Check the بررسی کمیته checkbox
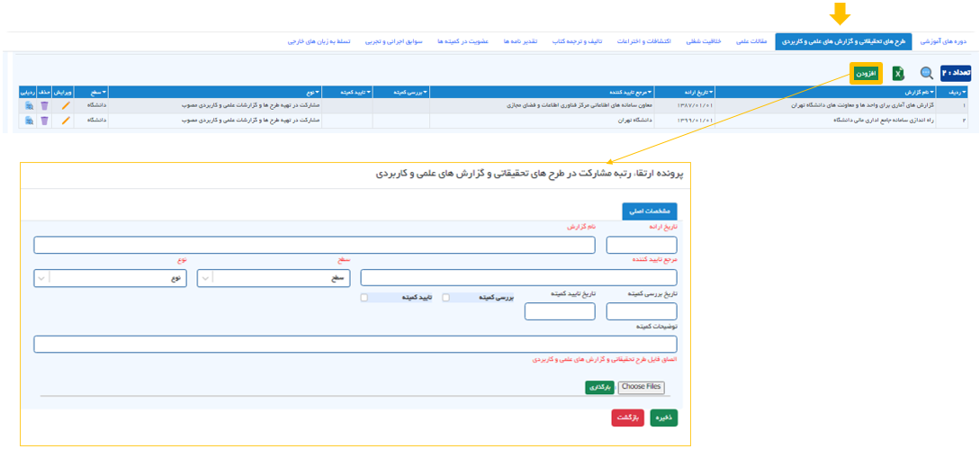This screenshot has width=980, height=476. pos(445,298)
